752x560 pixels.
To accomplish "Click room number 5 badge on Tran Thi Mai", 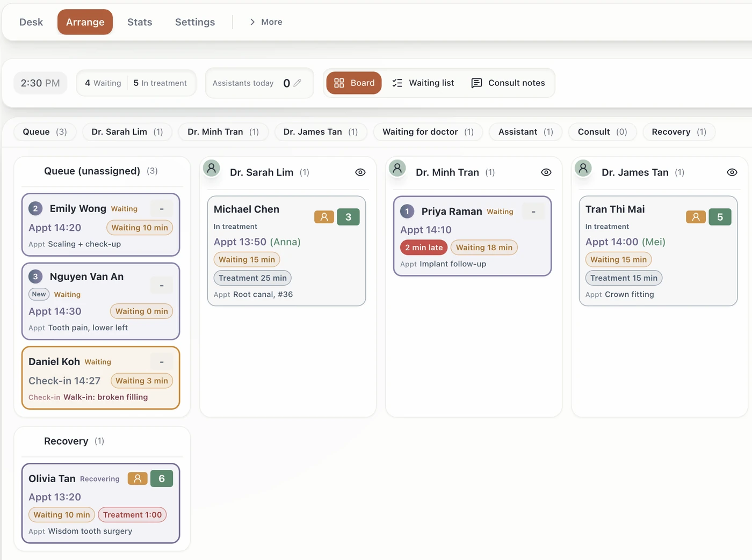I will click(720, 217).
